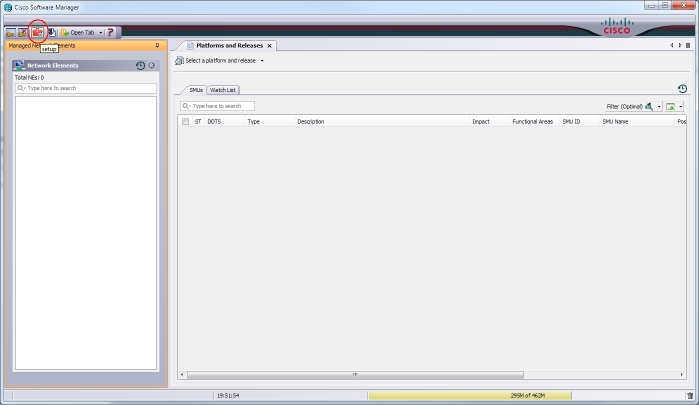The image size is (699, 405).
Task: Sort by the DDTS column header
Action: pos(224,121)
